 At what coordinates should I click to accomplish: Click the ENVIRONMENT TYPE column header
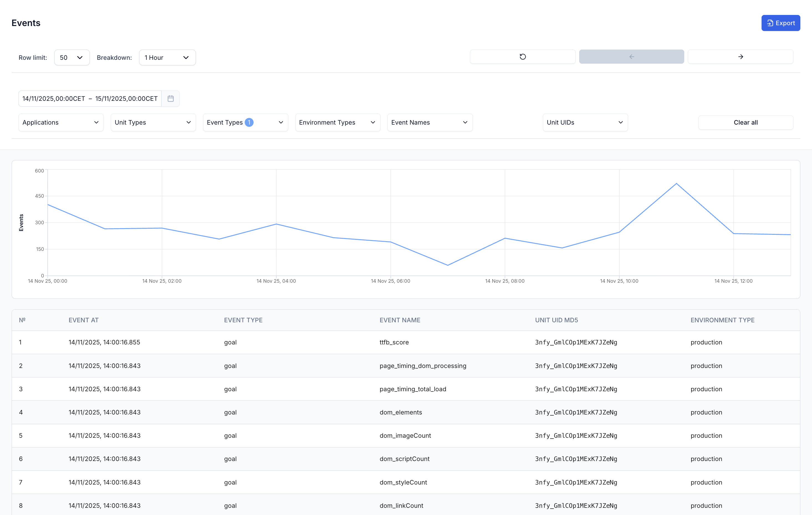[x=722, y=320]
